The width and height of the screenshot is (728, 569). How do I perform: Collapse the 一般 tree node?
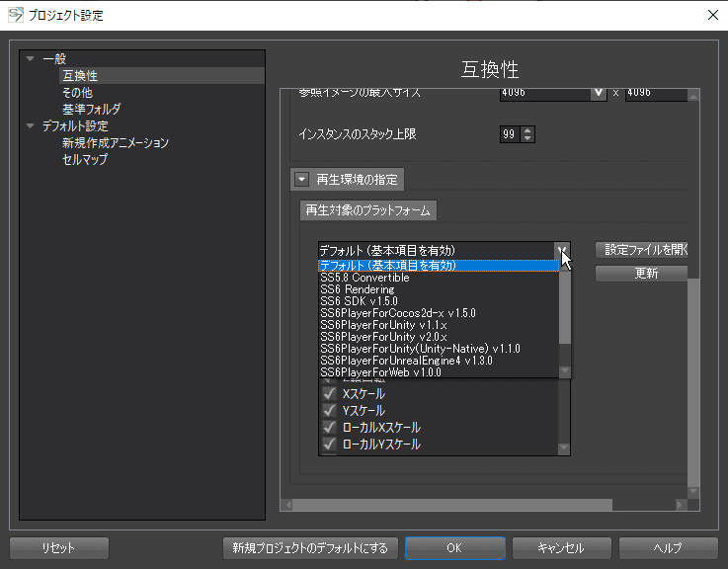coord(31,58)
